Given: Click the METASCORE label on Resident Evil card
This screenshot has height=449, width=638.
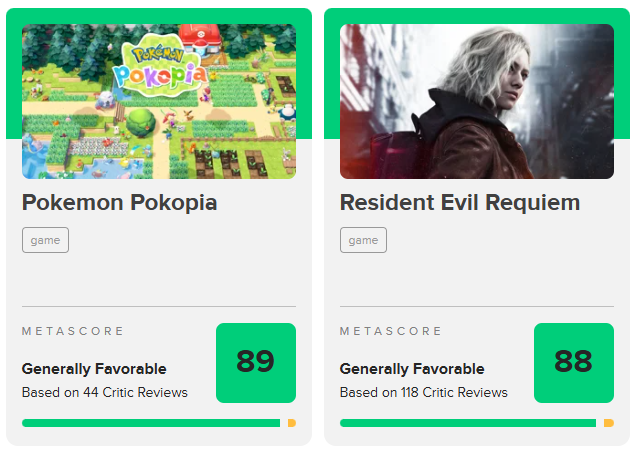Looking at the screenshot, I should pyautogui.click(x=391, y=331).
